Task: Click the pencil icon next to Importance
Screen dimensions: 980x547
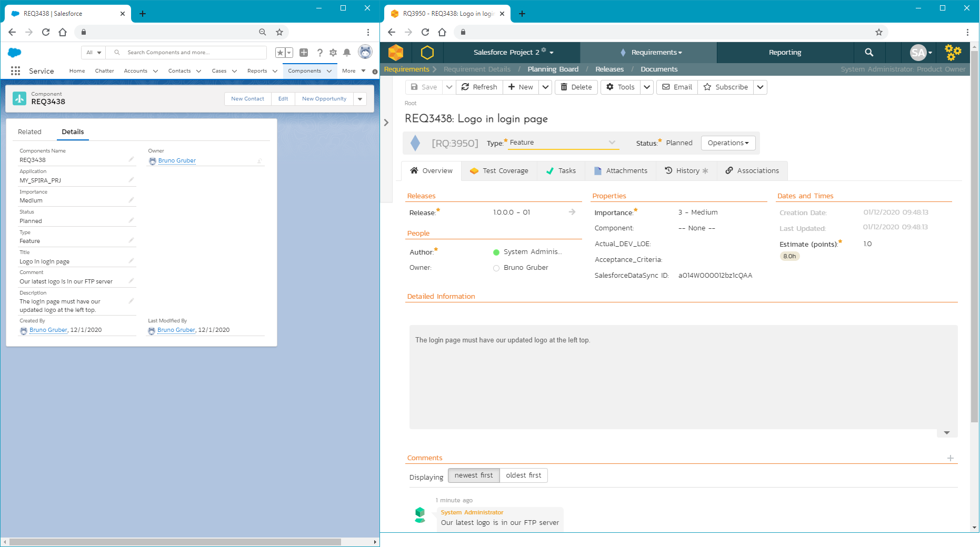Action: tap(131, 200)
